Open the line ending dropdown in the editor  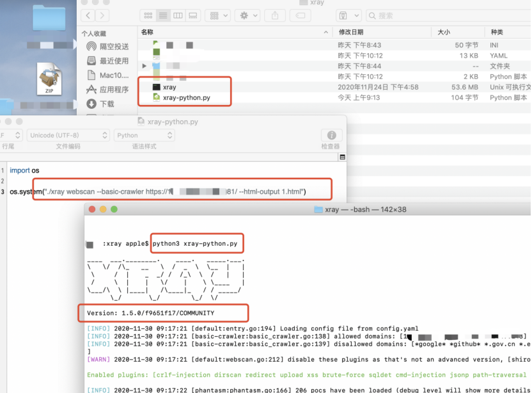10,135
